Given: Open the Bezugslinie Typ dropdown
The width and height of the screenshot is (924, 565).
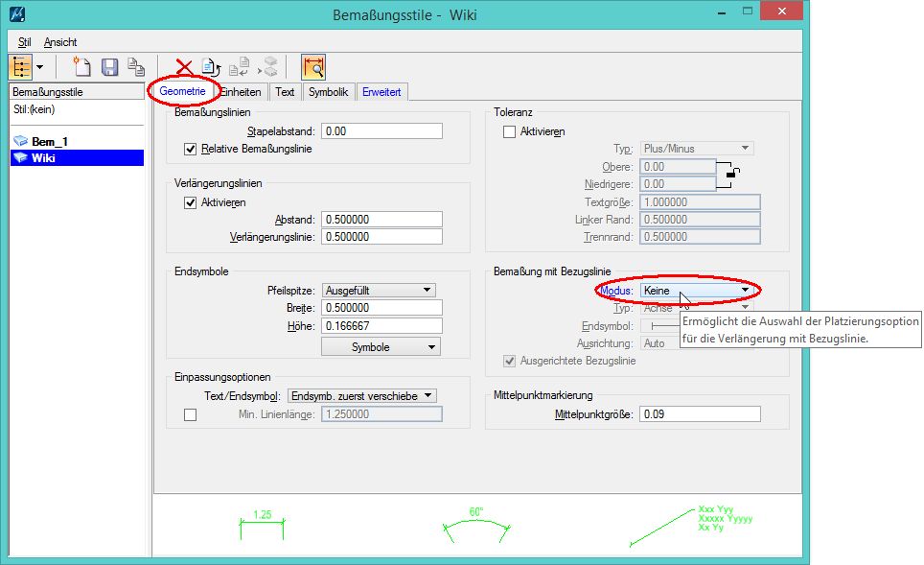Looking at the screenshot, I should [x=697, y=308].
